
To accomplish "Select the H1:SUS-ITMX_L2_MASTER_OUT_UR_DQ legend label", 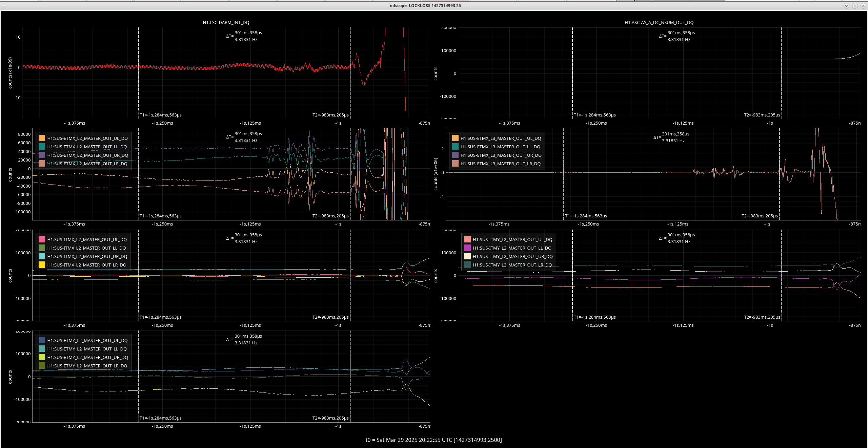I will click(x=87, y=256).
